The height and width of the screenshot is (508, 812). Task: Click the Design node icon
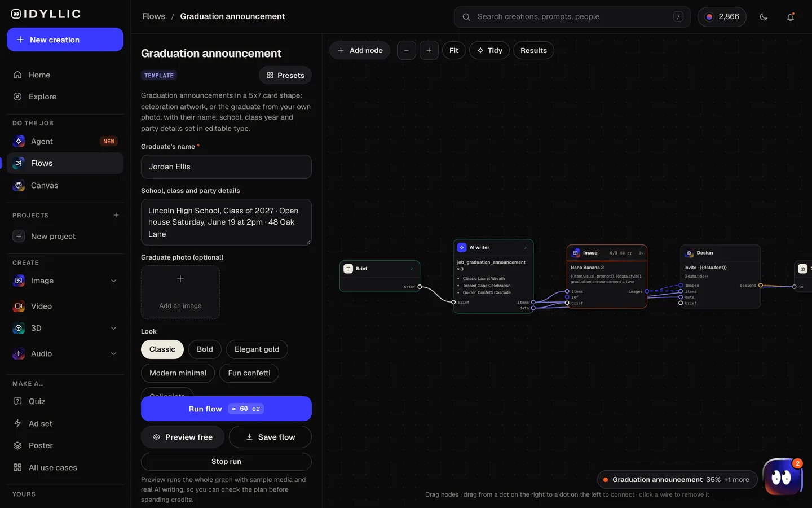[x=689, y=253]
